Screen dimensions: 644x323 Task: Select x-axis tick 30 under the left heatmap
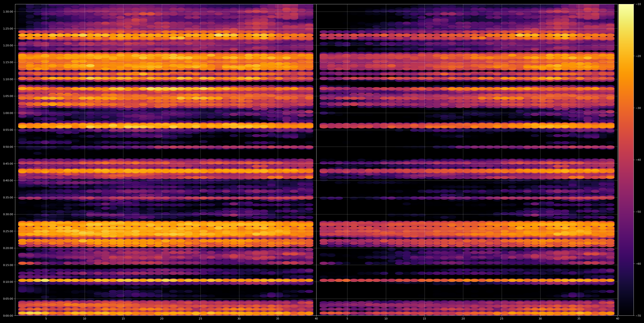click(x=239, y=319)
